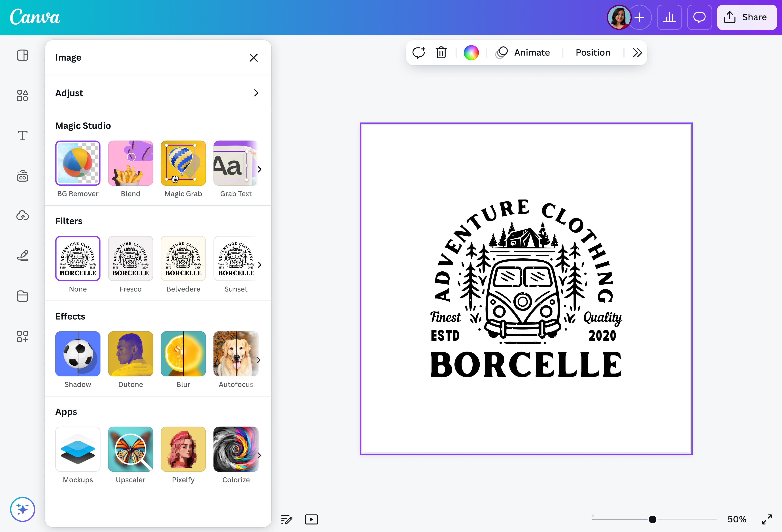Enable the Shadow effect
Screen dimensions: 782x532
(x=78, y=354)
